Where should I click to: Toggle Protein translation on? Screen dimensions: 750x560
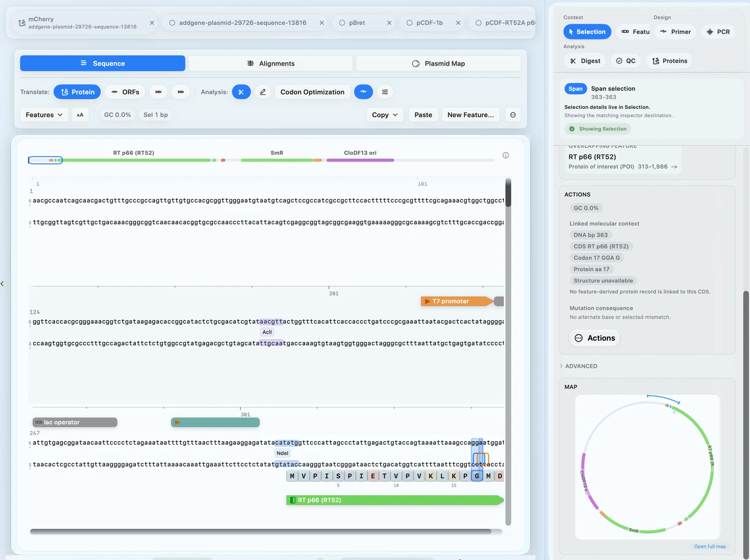click(77, 92)
